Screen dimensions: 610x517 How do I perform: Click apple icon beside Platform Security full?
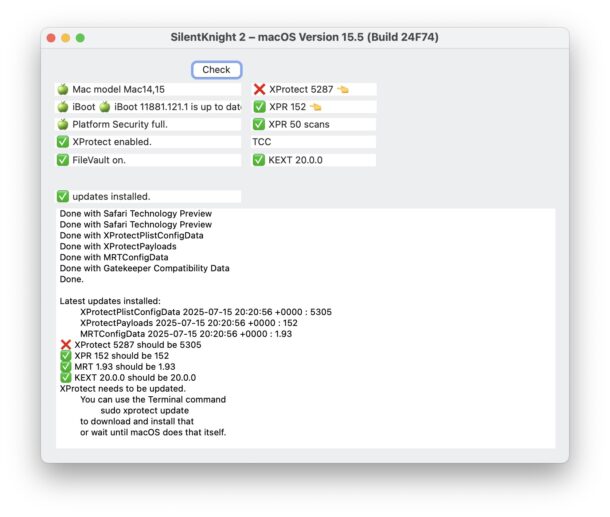click(63, 125)
